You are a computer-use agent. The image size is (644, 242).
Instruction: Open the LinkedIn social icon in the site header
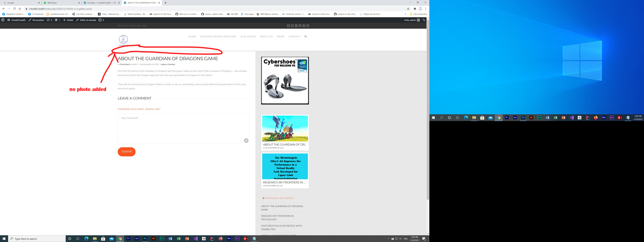tap(300, 26)
